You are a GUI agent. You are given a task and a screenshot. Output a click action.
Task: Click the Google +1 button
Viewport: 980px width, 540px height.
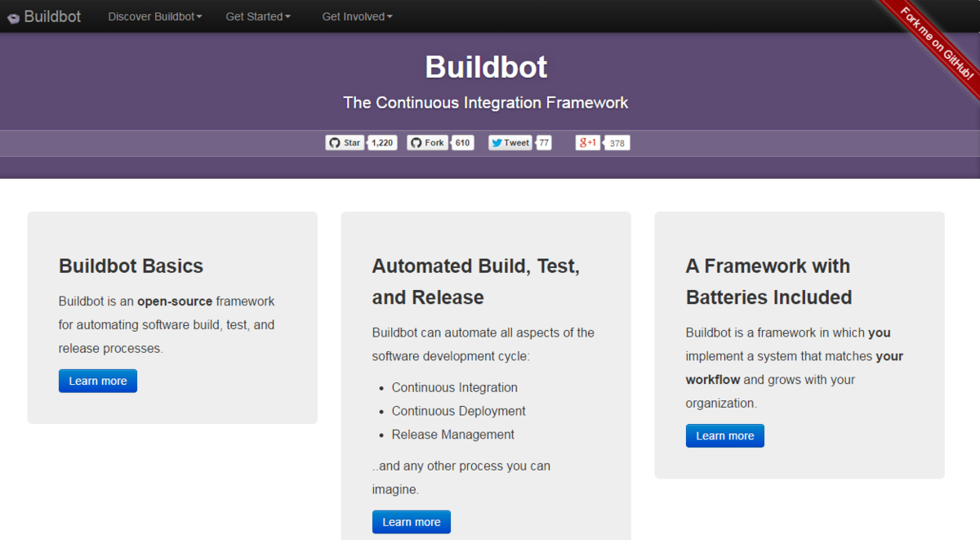(588, 143)
